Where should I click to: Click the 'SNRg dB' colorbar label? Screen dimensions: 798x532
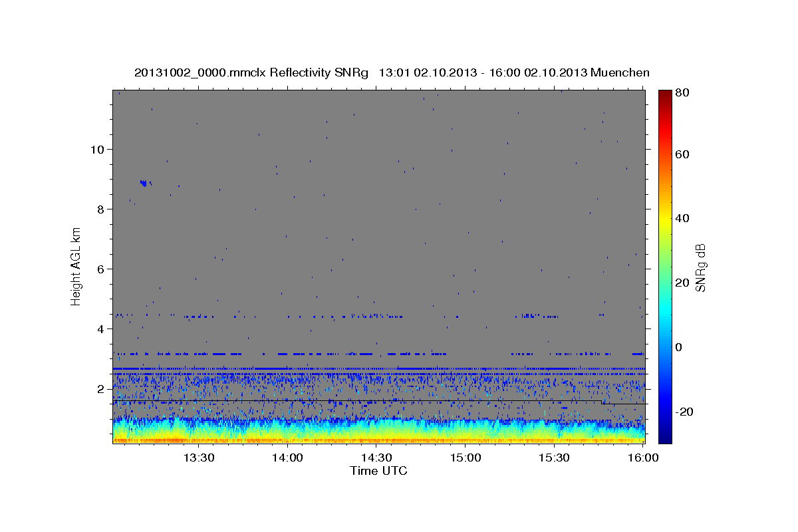click(700, 267)
